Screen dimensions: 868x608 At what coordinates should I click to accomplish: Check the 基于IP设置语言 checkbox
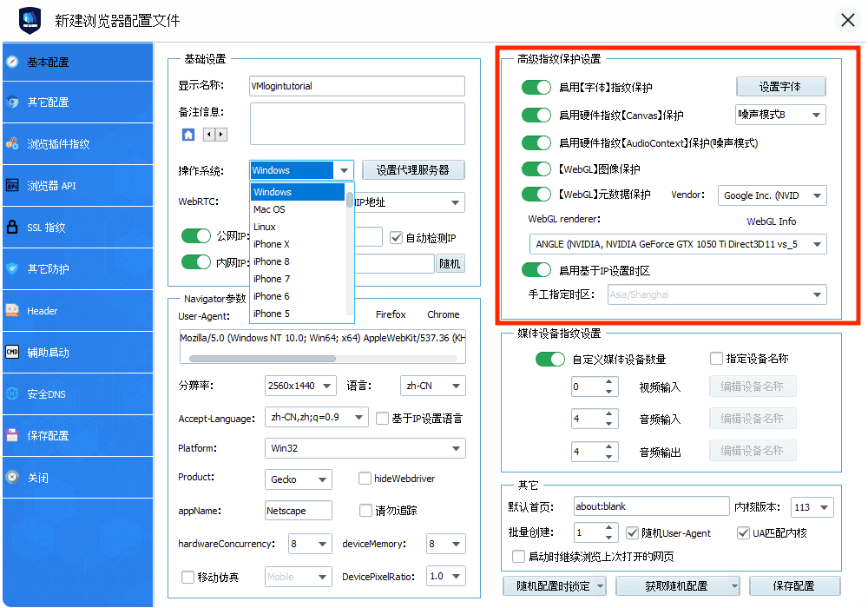click(382, 418)
